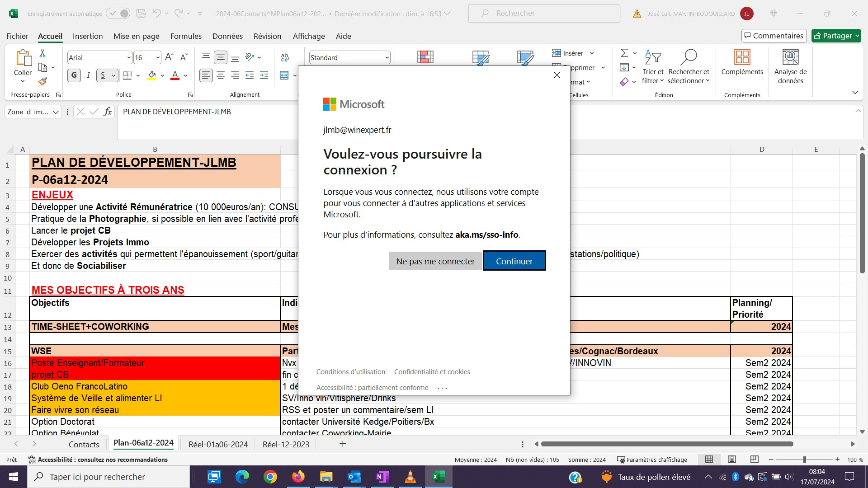The image size is (868, 488).
Task: Switch to Page Layout view icon
Action: [x=732, y=460]
